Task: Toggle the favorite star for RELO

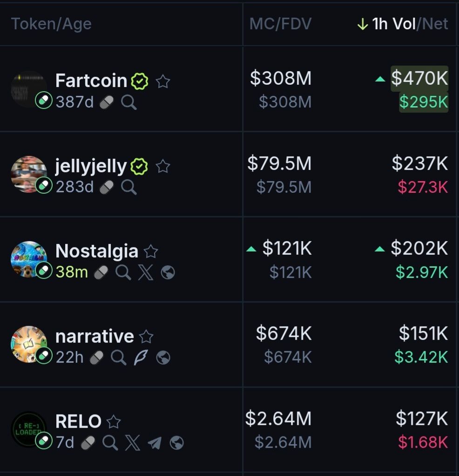Action: point(114,422)
